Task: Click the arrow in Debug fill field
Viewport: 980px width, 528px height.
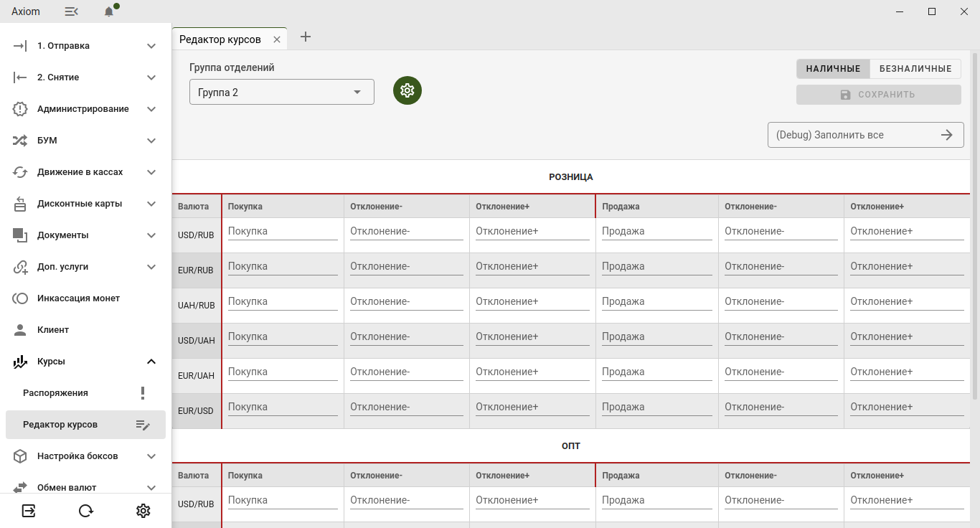Action: (x=947, y=135)
